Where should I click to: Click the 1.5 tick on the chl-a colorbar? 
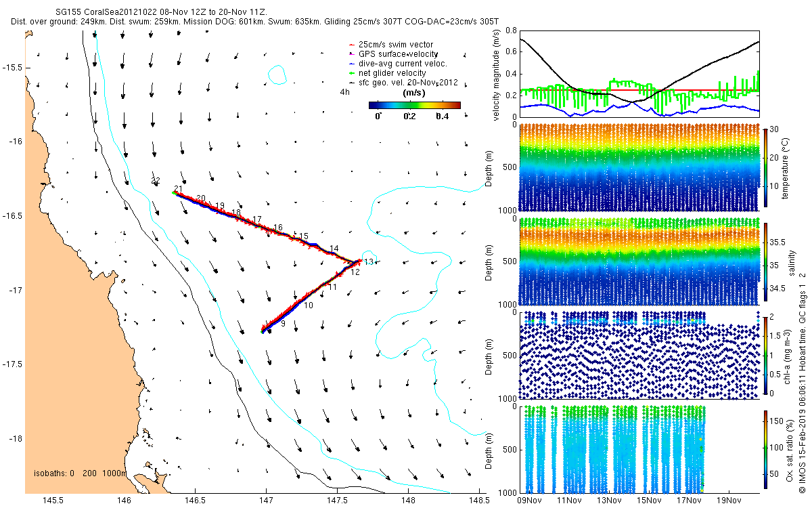pyautogui.click(x=776, y=335)
